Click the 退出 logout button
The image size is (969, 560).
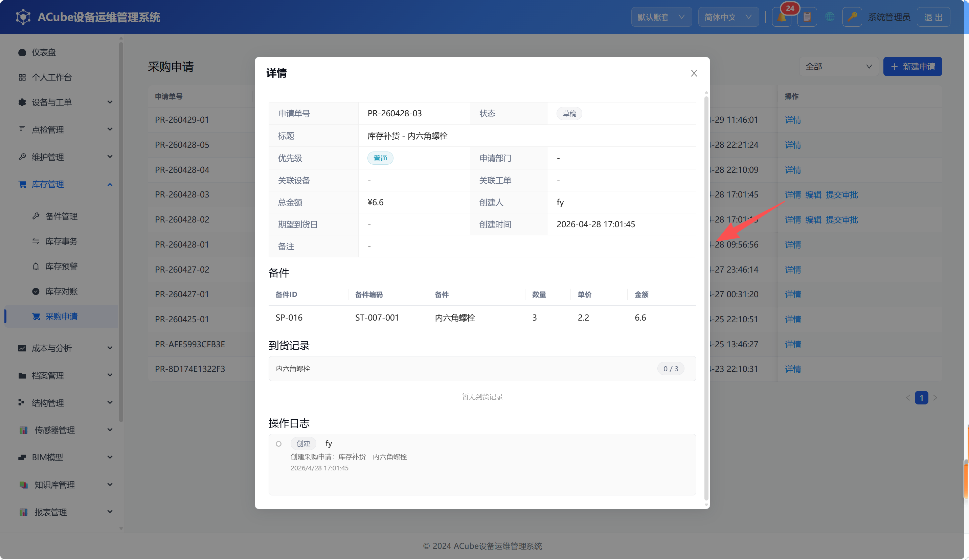933,17
